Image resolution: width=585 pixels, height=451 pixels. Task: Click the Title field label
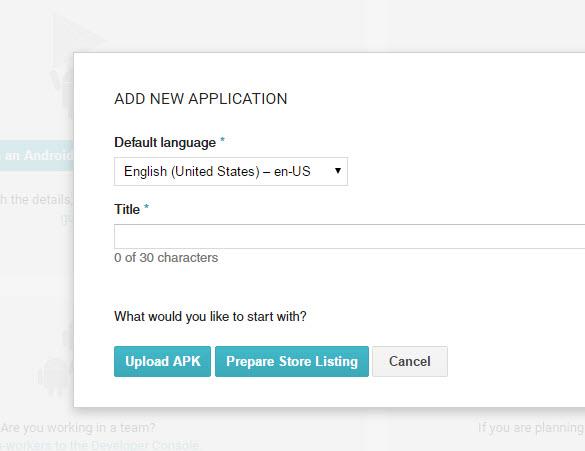[x=127, y=209]
